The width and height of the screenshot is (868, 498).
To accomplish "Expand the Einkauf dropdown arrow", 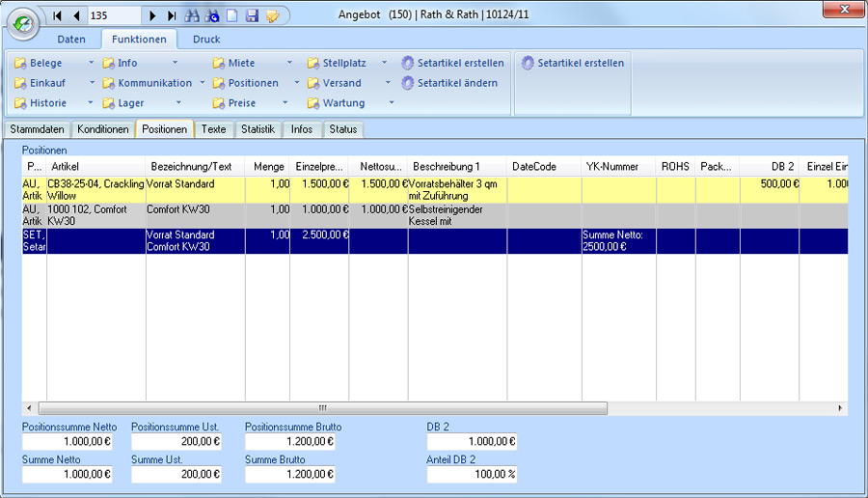I will [92, 83].
